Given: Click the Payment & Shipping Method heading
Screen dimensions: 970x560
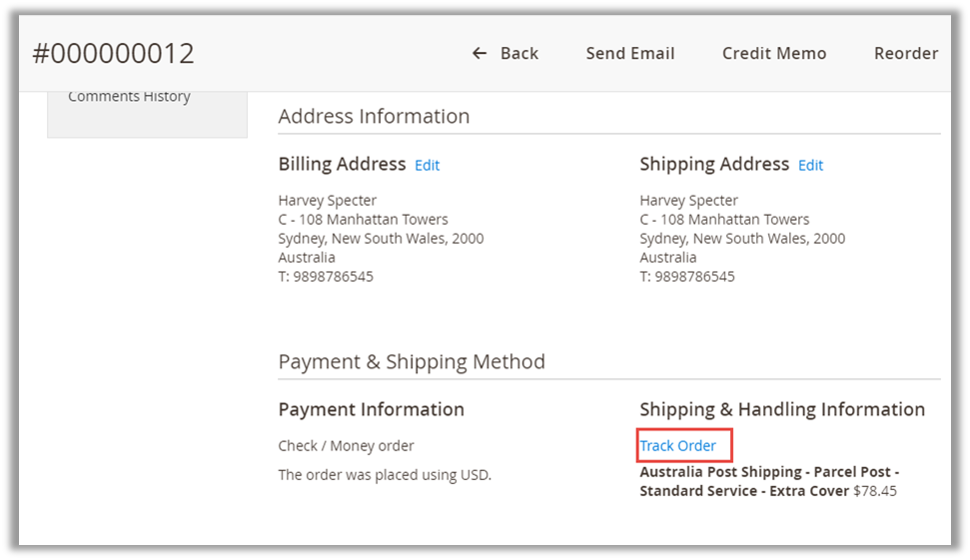Looking at the screenshot, I should pos(412,361).
